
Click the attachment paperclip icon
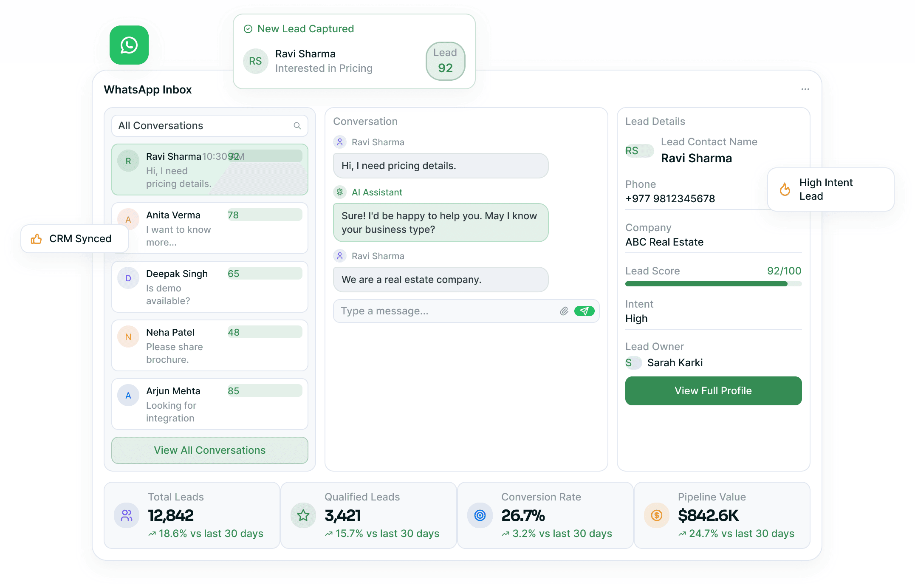(564, 311)
